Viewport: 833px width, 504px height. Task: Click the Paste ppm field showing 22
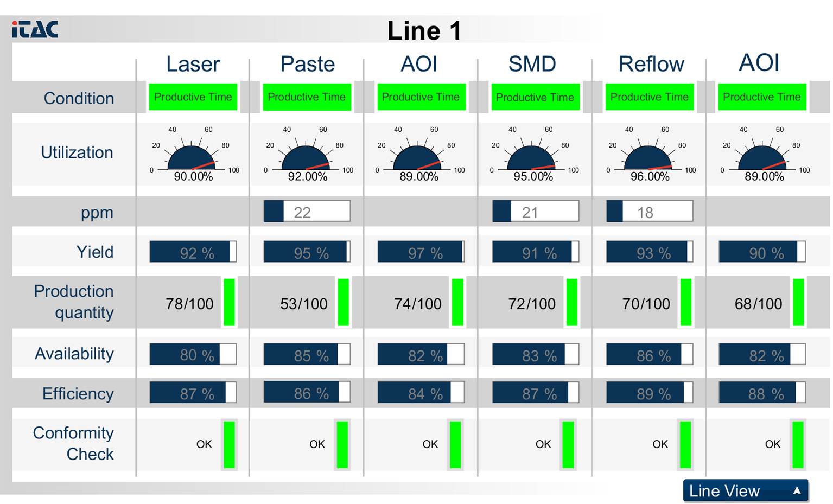click(x=307, y=212)
